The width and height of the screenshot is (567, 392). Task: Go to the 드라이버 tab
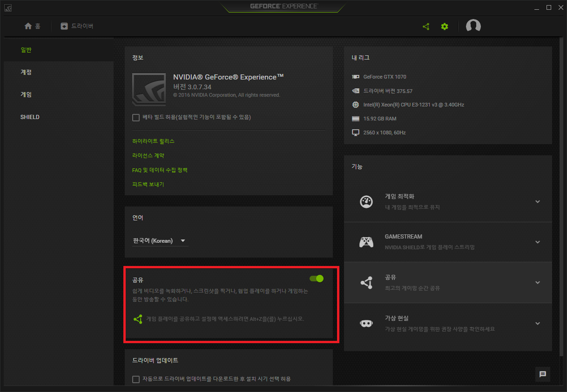click(x=77, y=26)
